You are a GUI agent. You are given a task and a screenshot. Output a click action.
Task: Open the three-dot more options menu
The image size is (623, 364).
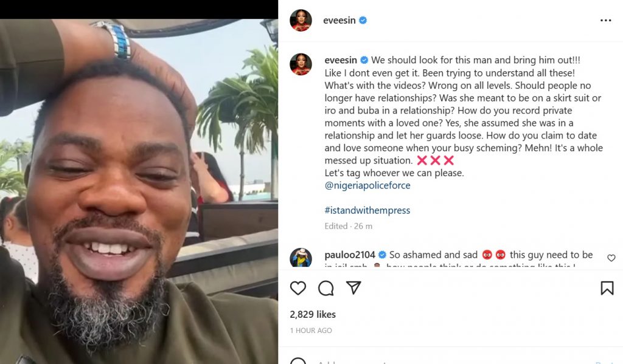[605, 20]
